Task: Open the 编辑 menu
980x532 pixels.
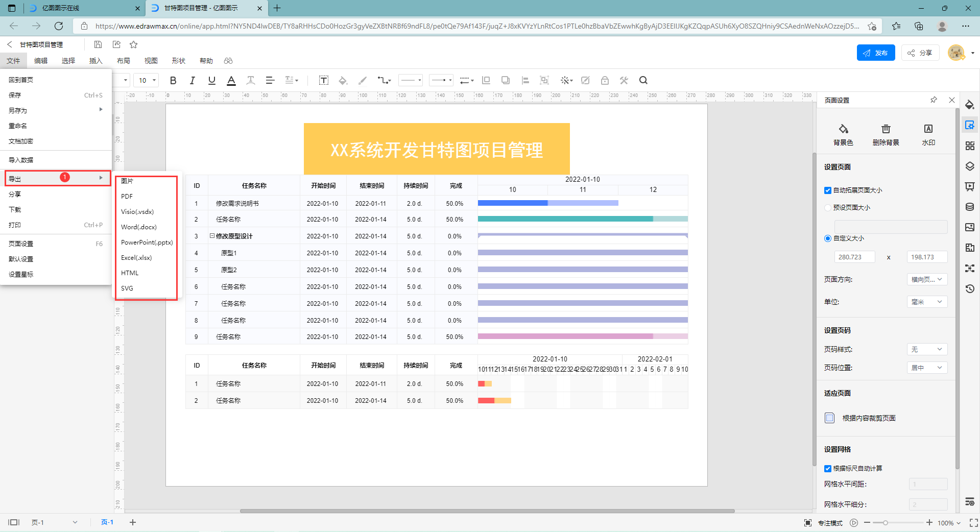Action: point(41,61)
